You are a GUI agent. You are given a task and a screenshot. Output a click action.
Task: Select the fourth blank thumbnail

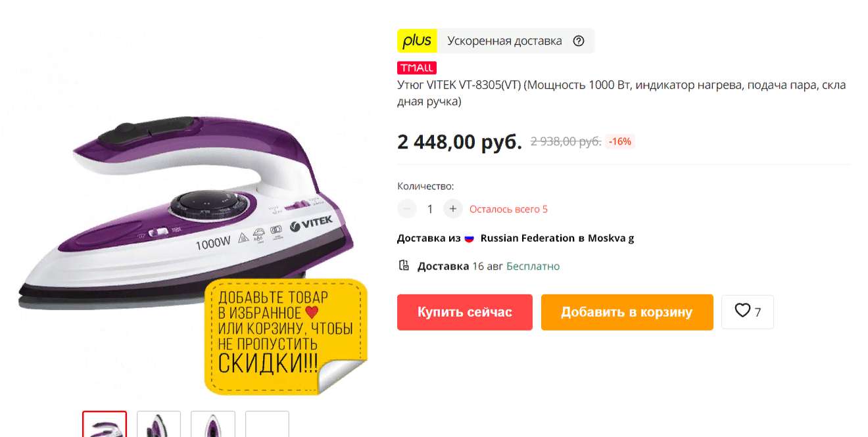[x=267, y=425]
